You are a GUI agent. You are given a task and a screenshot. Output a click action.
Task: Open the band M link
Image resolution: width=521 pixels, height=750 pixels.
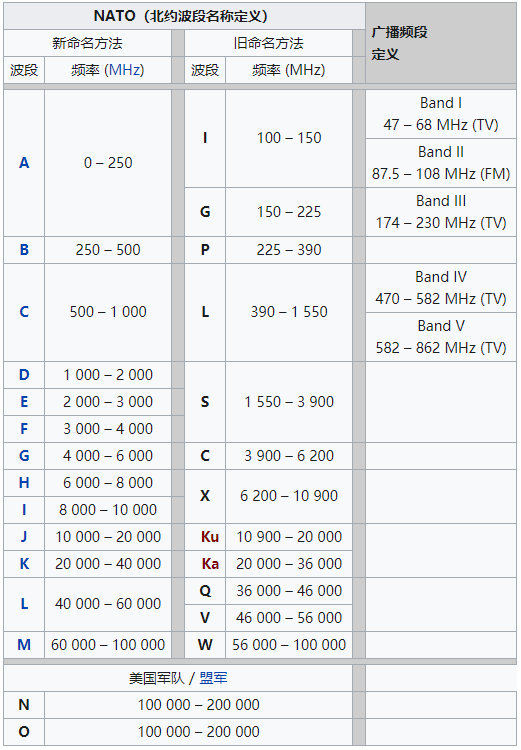24,645
